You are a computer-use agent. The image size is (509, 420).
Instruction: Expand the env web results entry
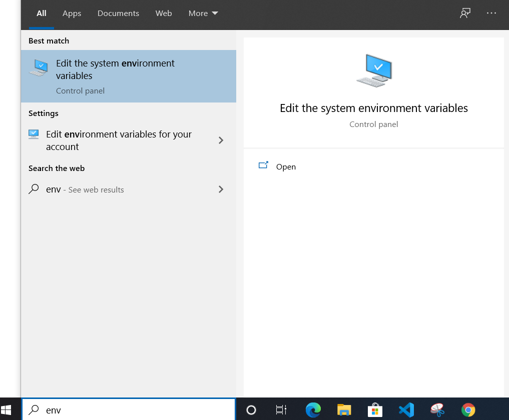click(x=221, y=189)
